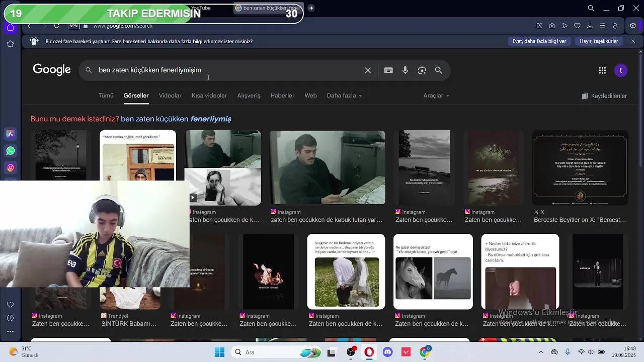Image resolution: width=644 pixels, height=362 pixels.
Task: Dismiss the mouse gesture notification bar
Action: click(x=633, y=41)
